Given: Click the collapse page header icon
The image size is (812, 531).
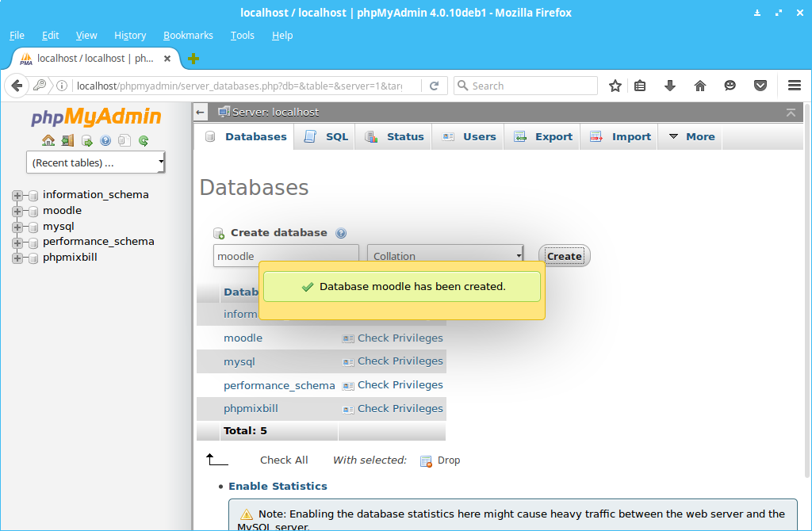Looking at the screenshot, I should coord(791,113).
